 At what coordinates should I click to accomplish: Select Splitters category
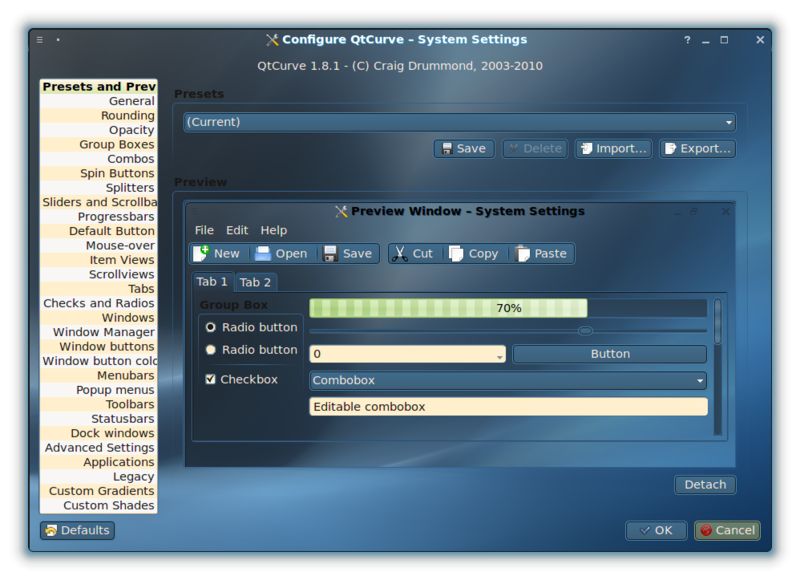(98, 188)
